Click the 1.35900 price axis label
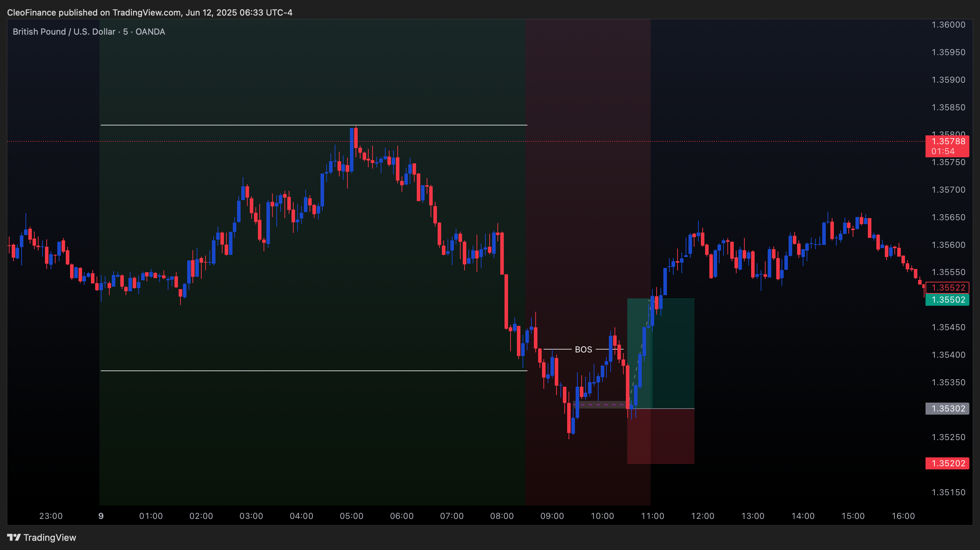 [948, 80]
